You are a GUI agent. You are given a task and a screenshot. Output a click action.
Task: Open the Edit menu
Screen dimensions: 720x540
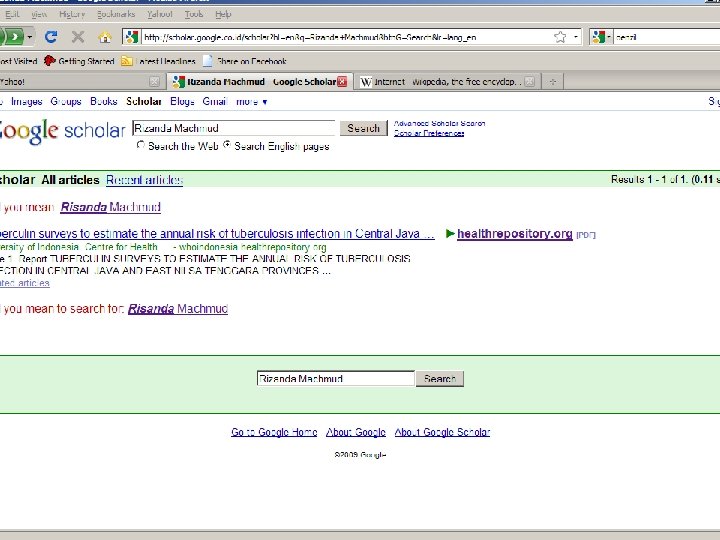pos(12,14)
